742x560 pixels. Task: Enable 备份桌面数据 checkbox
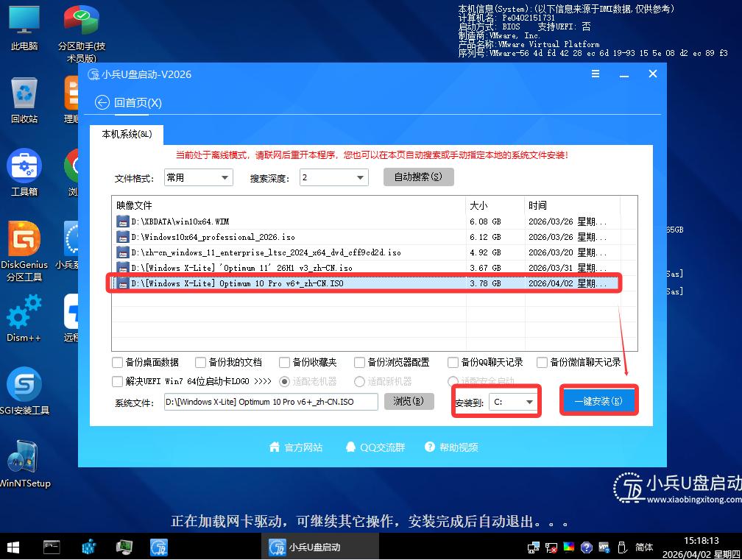tap(116, 362)
